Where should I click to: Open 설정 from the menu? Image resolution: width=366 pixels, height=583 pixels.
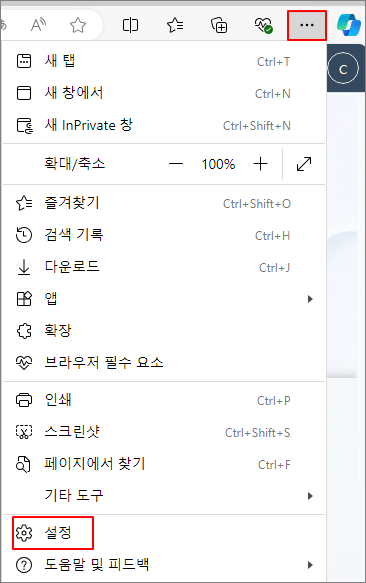[x=164, y=533]
